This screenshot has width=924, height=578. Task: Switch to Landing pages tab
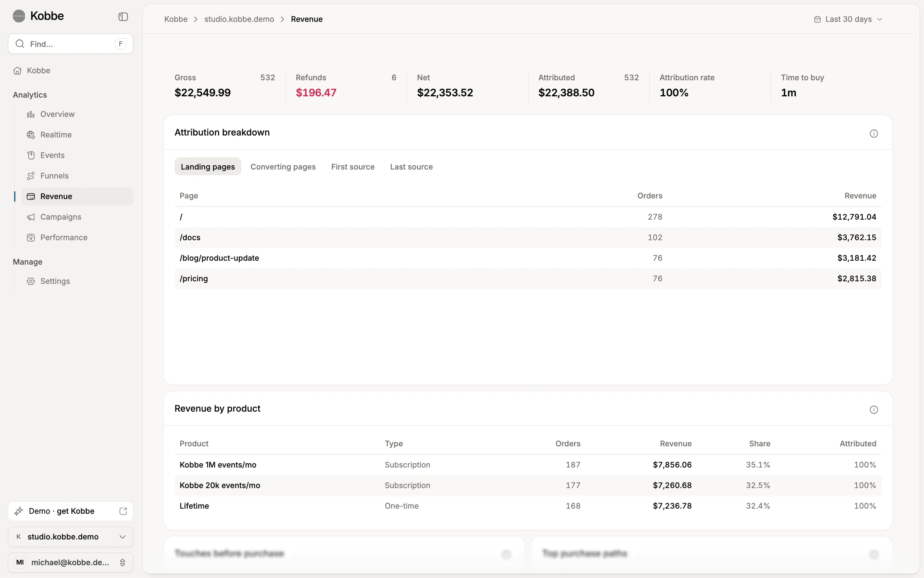click(x=208, y=167)
